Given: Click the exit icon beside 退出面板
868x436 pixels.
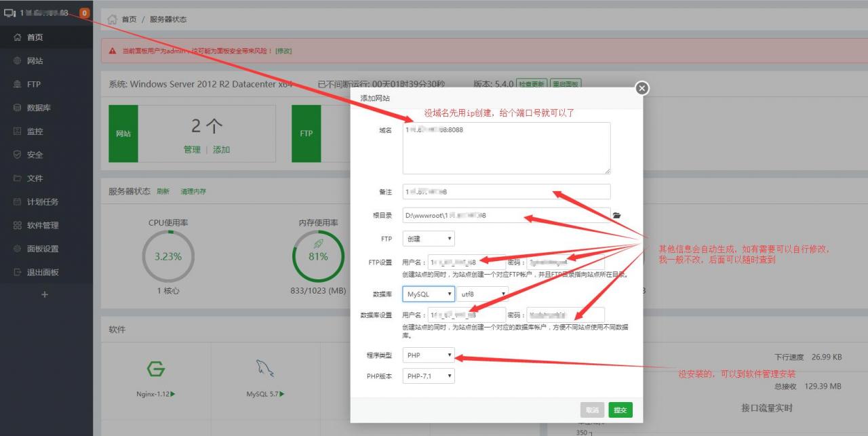Looking at the screenshot, I should coord(18,272).
